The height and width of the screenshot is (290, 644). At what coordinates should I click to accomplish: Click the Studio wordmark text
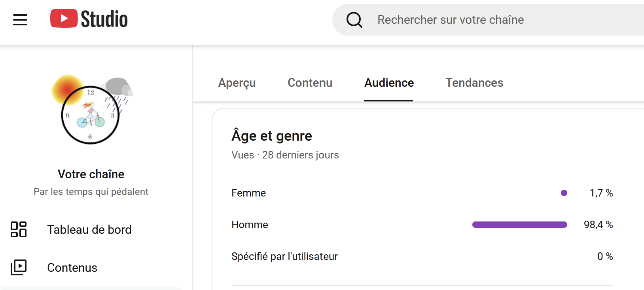(x=104, y=19)
